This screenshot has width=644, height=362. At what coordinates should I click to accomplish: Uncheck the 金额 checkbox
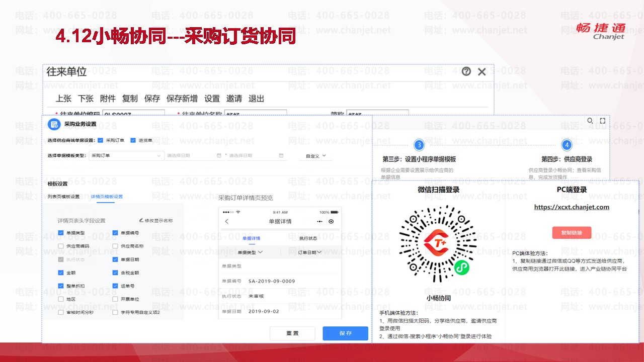(61, 273)
